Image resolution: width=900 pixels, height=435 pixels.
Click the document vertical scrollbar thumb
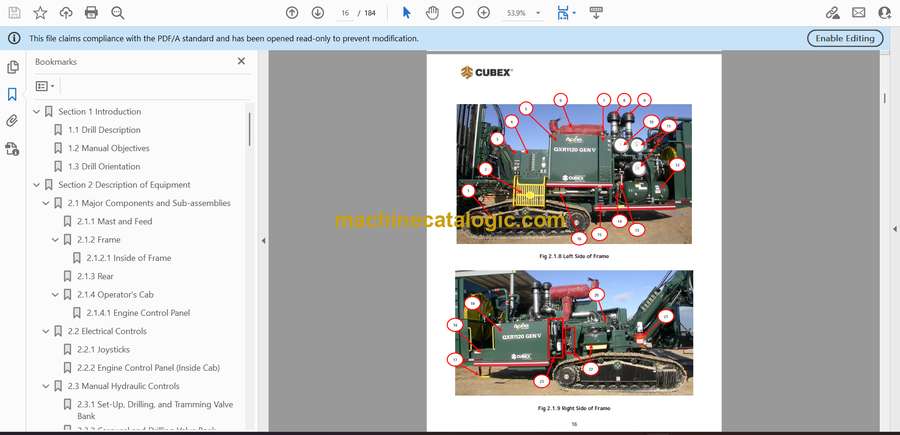pyautogui.click(x=885, y=98)
